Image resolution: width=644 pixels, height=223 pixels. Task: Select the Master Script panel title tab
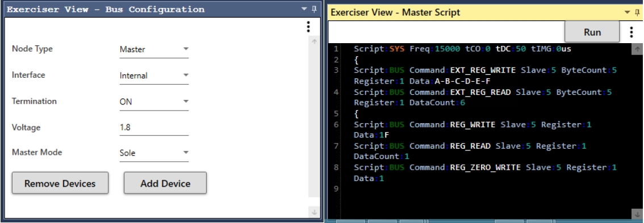point(395,12)
